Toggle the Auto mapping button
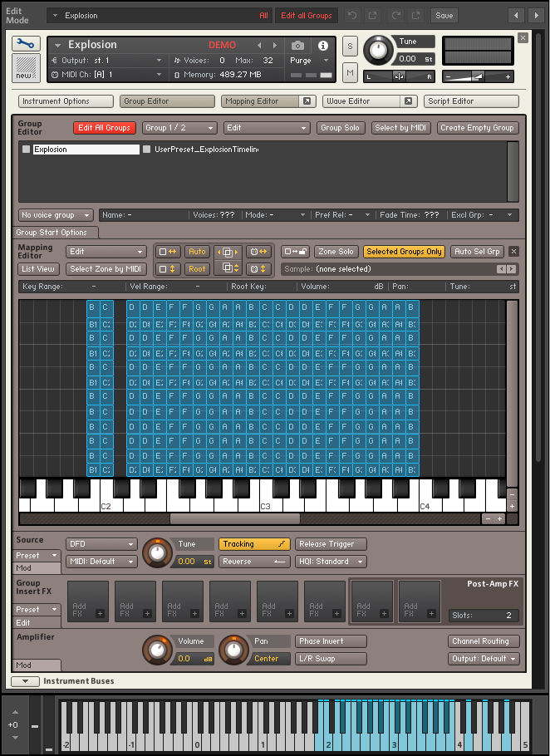 click(x=197, y=252)
